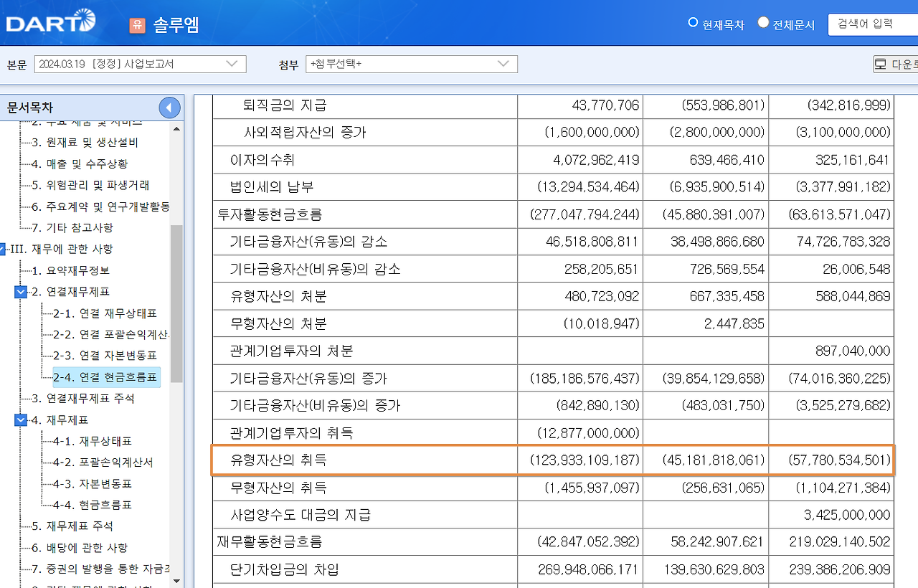
Task: Open the +첨부선택+ attachment dropdown
Action: point(412,64)
